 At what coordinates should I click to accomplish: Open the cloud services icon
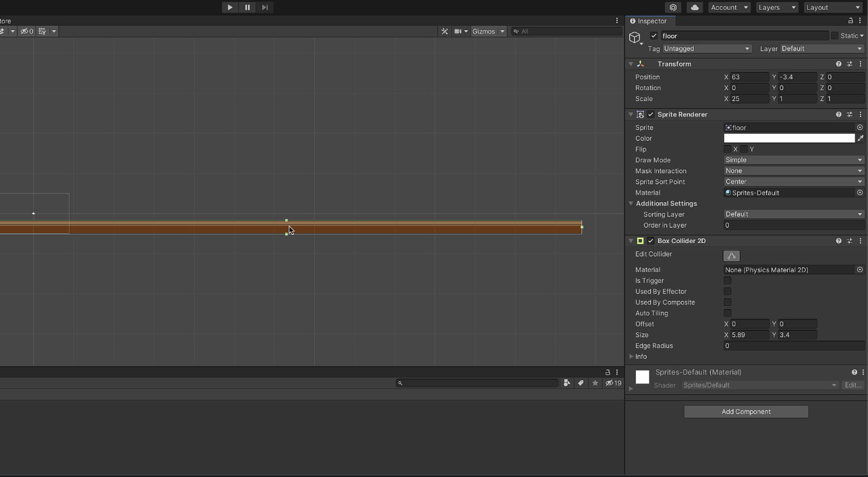pyautogui.click(x=695, y=8)
